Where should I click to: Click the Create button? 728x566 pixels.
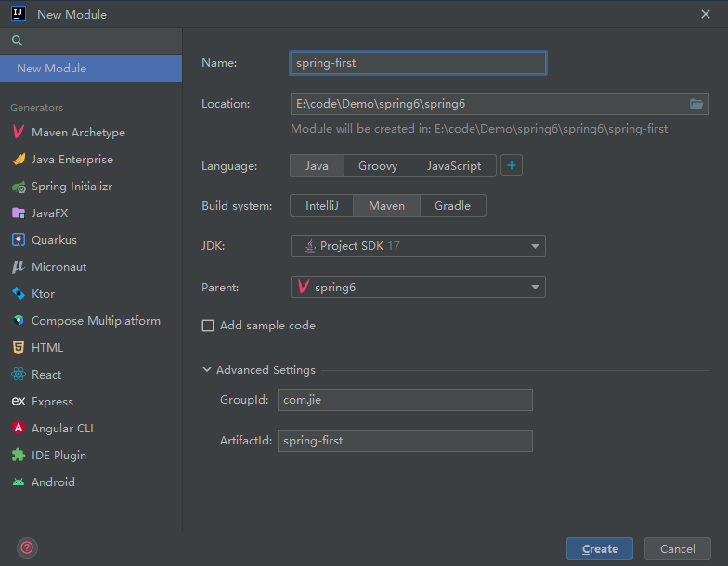tap(600, 549)
